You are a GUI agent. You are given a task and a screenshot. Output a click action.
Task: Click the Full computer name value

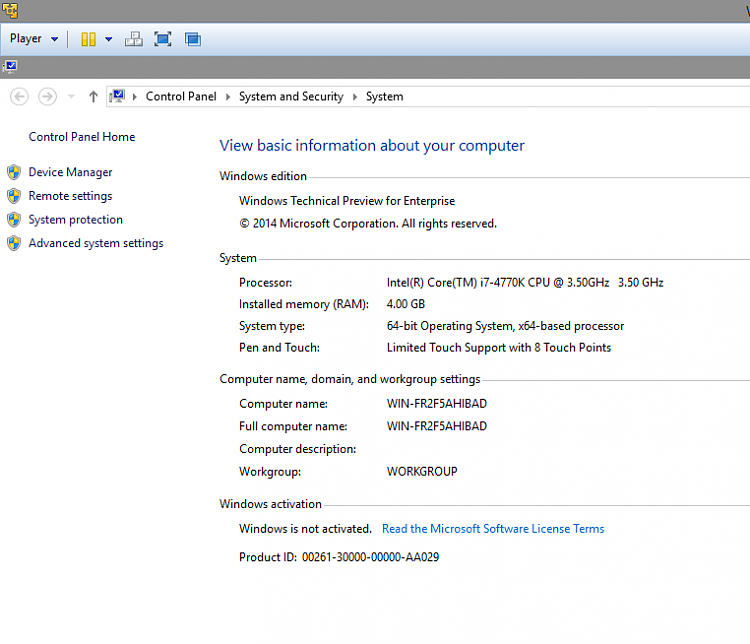point(437,426)
